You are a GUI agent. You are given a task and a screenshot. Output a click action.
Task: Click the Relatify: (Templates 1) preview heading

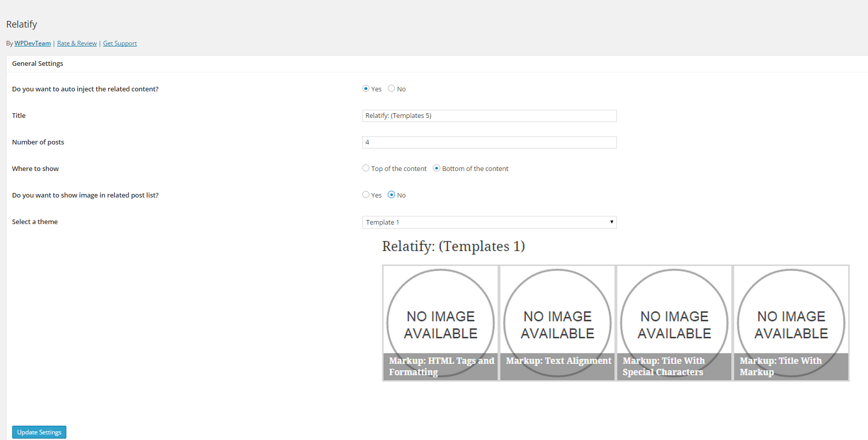[x=454, y=247]
